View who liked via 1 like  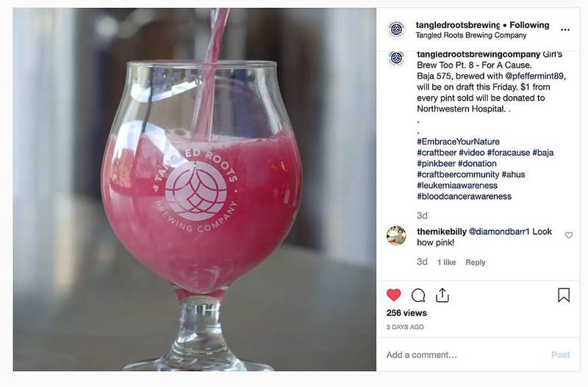(x=447, y=262)
